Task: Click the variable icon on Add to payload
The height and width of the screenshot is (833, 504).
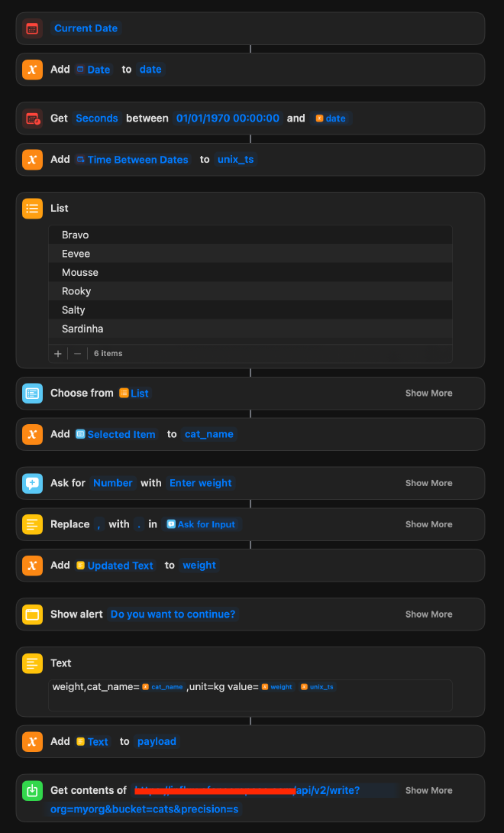Action: coord(32,741)
